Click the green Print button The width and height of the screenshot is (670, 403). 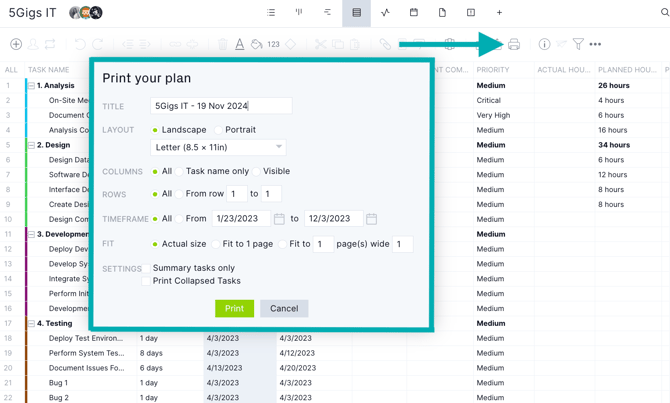pos(235,309)
